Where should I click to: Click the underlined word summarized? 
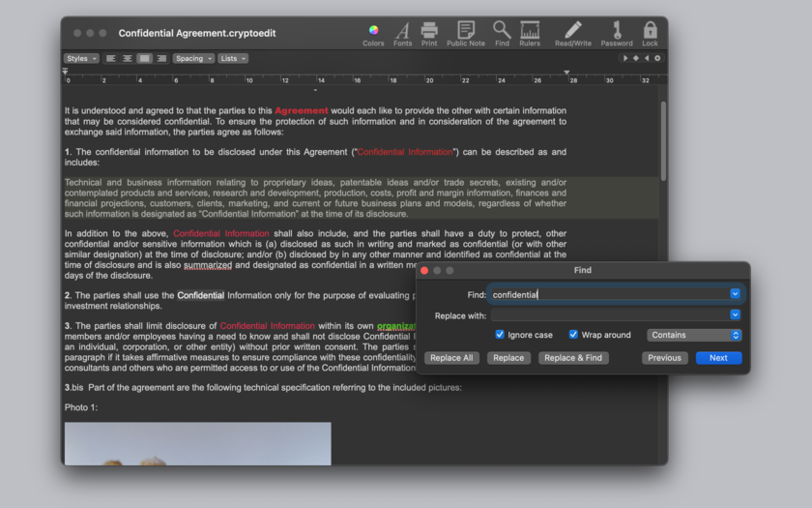tap(208, 265)
